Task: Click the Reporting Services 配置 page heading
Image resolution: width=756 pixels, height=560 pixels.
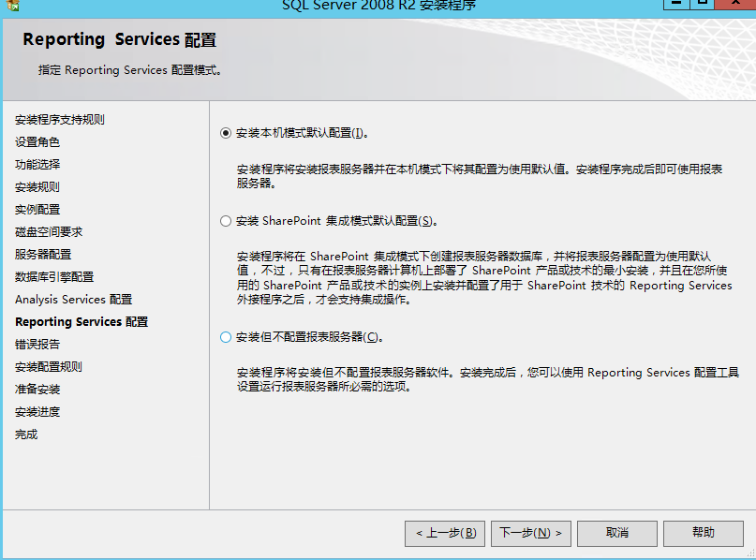Action: 120,39
